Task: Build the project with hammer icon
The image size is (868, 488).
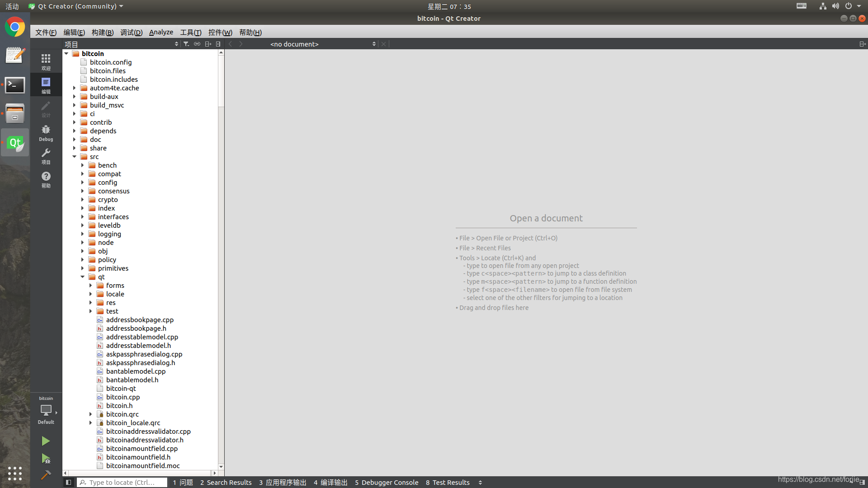Action: pos(46,475)
